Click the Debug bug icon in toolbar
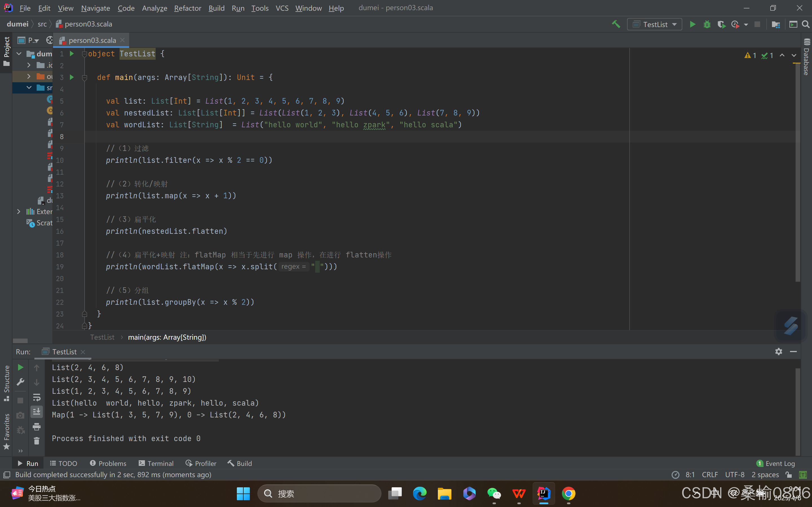Image resolution: width=812 pixels, height=507 pixels. pos(707,25)
